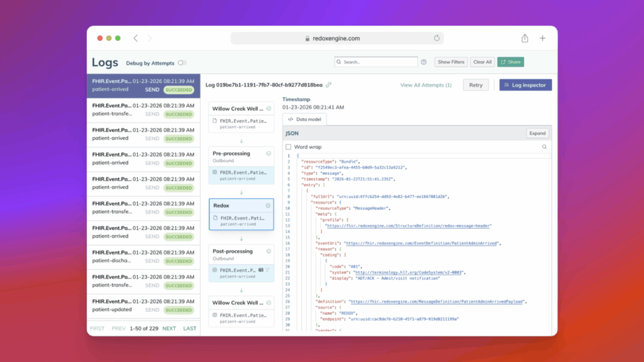The image size is (644, 362).
Task: Open View All Attempts (1) link
Action: click(x=426, y=85)
